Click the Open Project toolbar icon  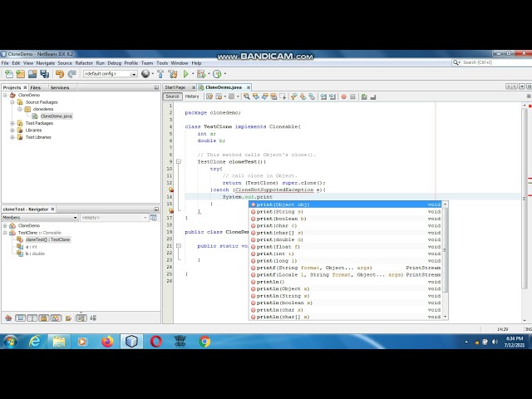click(32, 74)
